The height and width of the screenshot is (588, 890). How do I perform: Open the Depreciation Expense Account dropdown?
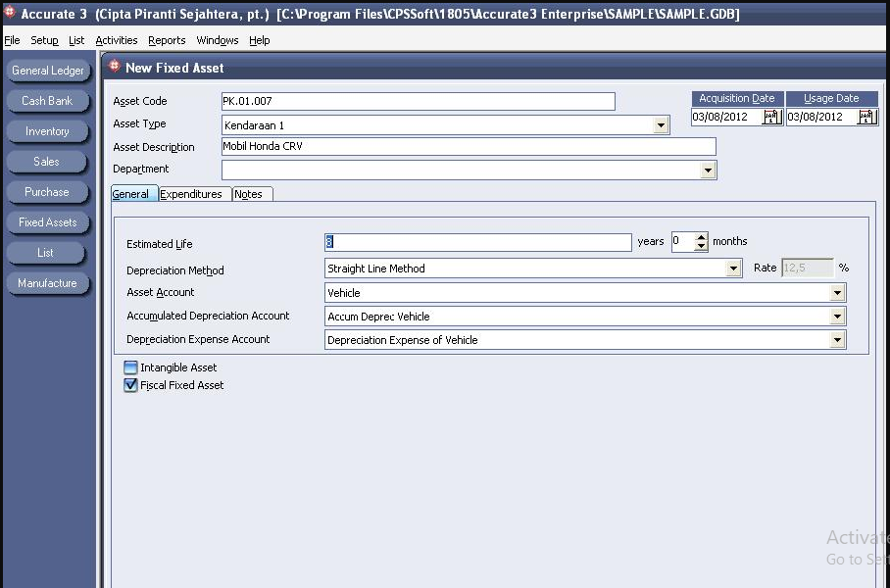click(x=837, y=340)
